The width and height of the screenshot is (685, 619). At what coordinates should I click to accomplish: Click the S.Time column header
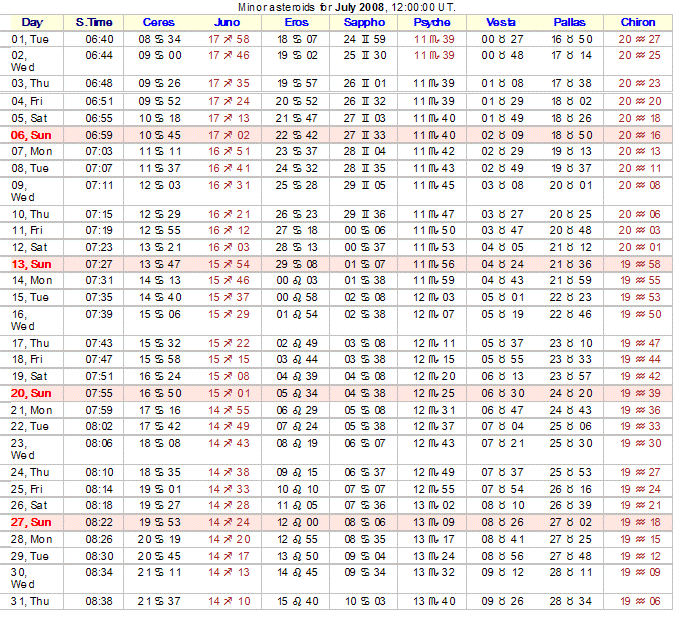coord(93,22)
